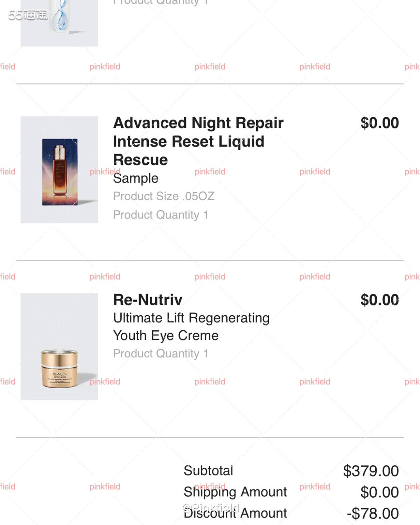Select the $379.00 subtotal value
The height and width of the screenshot is (525, 420).
click(371, 471)
